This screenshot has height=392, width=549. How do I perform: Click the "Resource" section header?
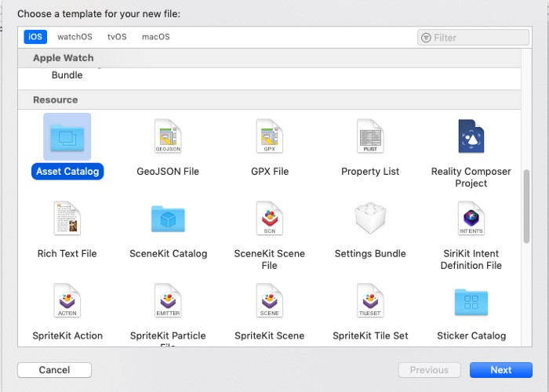point(56,100)
